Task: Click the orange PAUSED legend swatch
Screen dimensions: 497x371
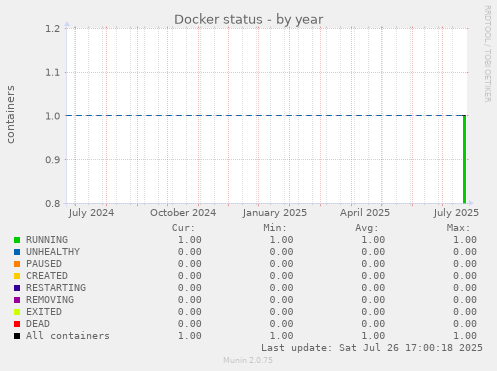Action: click(x=17, y=264)
